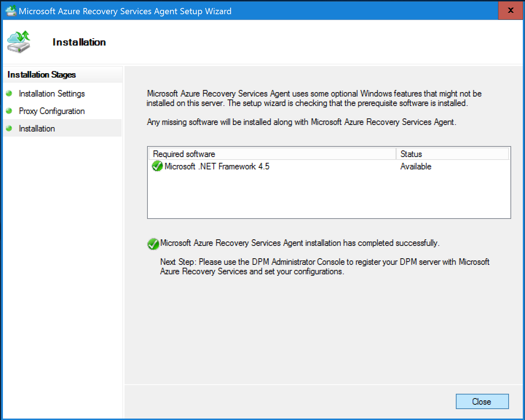
Task: Select the Proxy Configuration stage
Action: pyautogui.click(x=52, y=111)
